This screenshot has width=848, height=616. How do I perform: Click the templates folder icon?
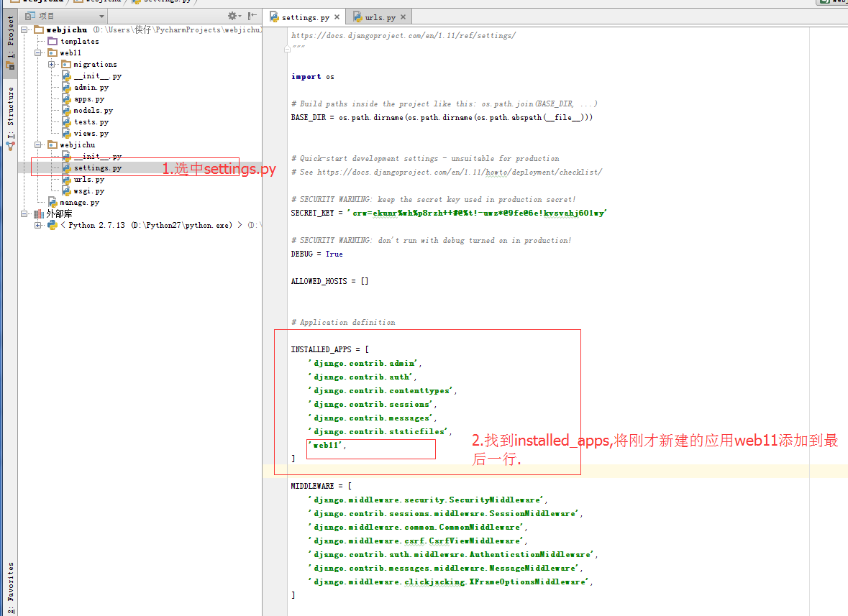click(53, 41)
